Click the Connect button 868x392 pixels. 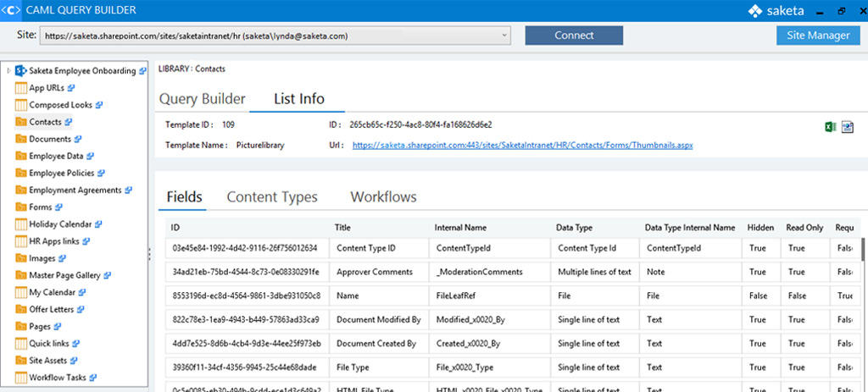574,36
